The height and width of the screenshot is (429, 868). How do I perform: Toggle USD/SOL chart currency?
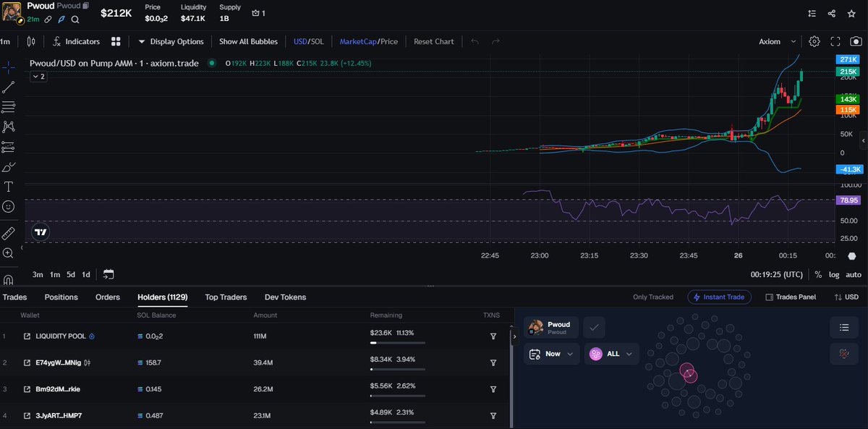pyautogui.click(x=309, y=41)
